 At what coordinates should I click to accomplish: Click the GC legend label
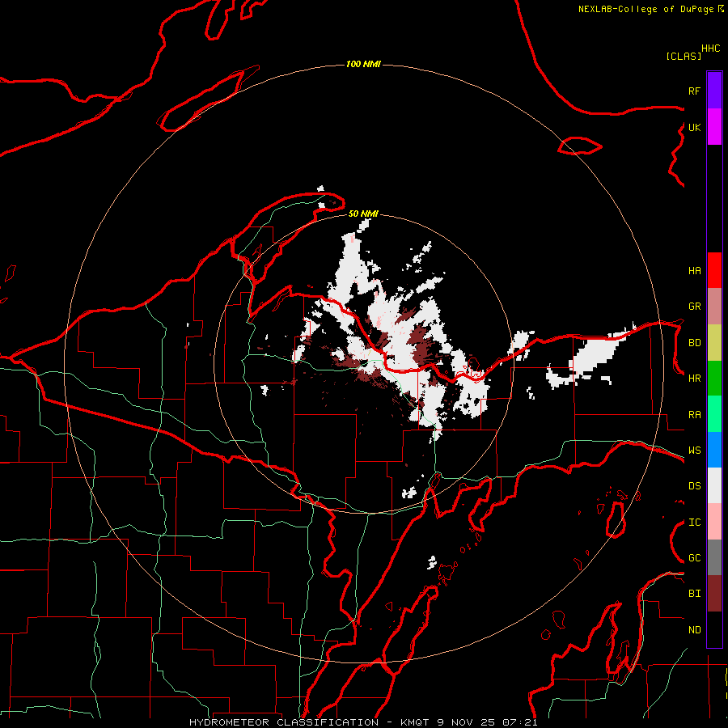(x=694, y=558)
